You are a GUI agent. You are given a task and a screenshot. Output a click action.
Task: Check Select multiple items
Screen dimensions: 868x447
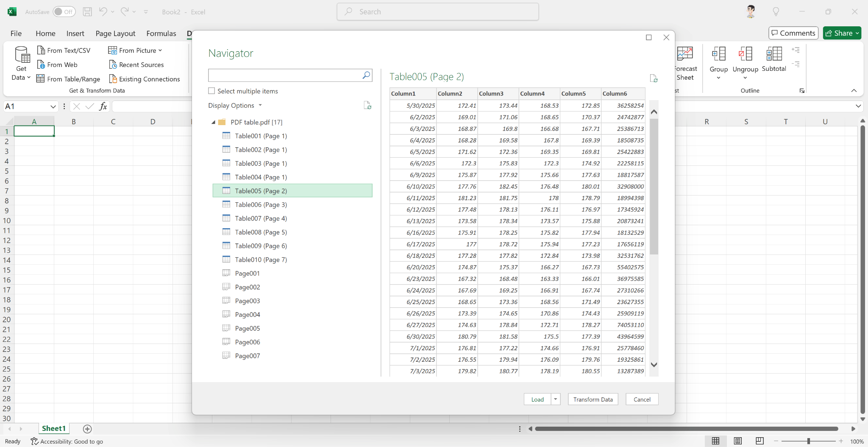(211, 91)
